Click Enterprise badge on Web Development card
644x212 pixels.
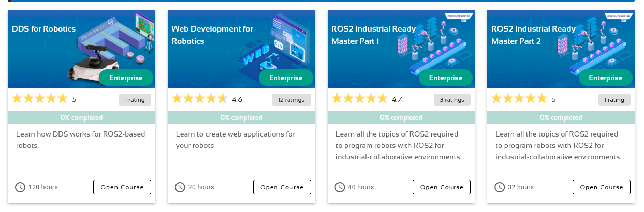point(286,78)
